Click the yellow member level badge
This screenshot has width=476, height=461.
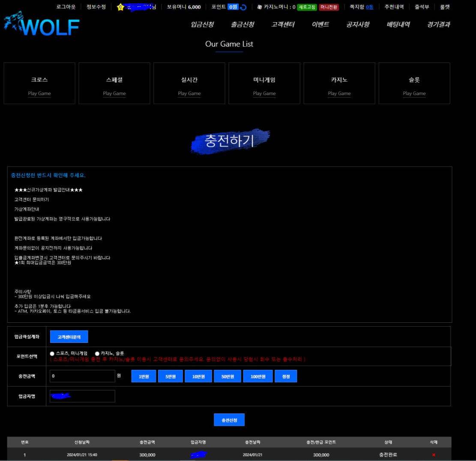tap(120, 7)
